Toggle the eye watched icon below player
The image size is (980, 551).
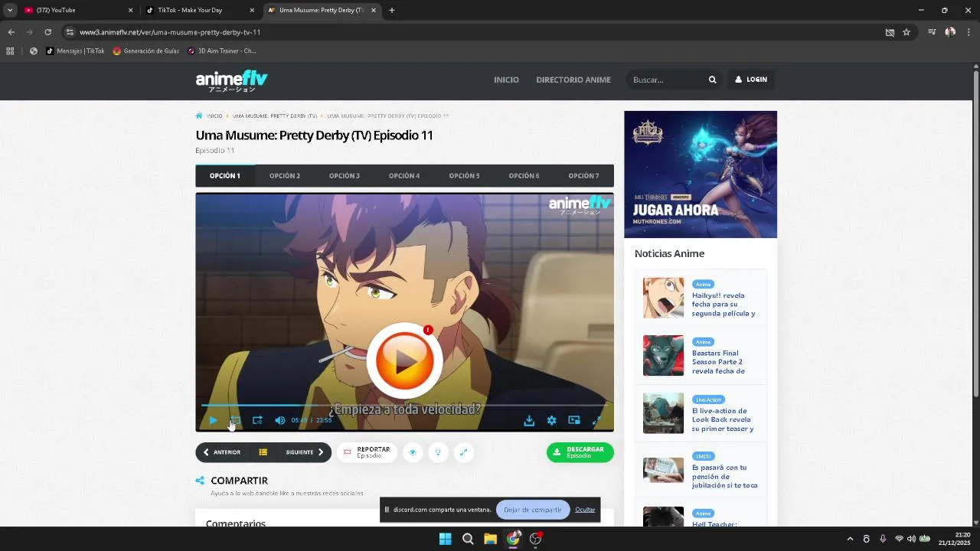point(413,452)
